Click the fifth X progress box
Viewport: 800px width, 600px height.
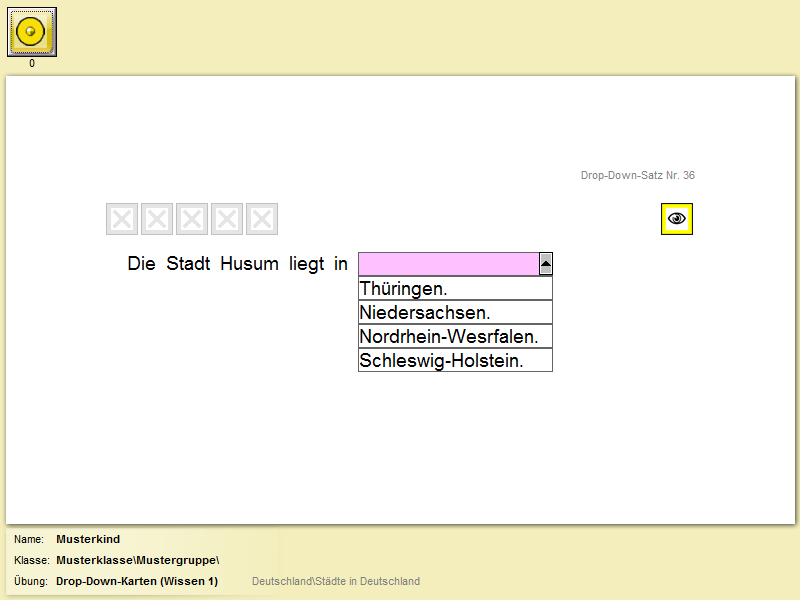(262, 219)
